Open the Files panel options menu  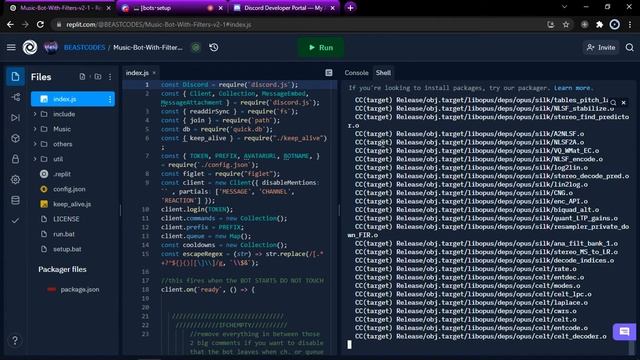coord(110,77)
